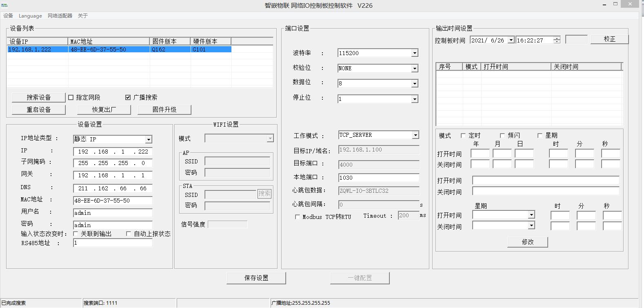
Task: Click the 搜索设备 button
Action: pyautogui.click(x=39, y=97)
